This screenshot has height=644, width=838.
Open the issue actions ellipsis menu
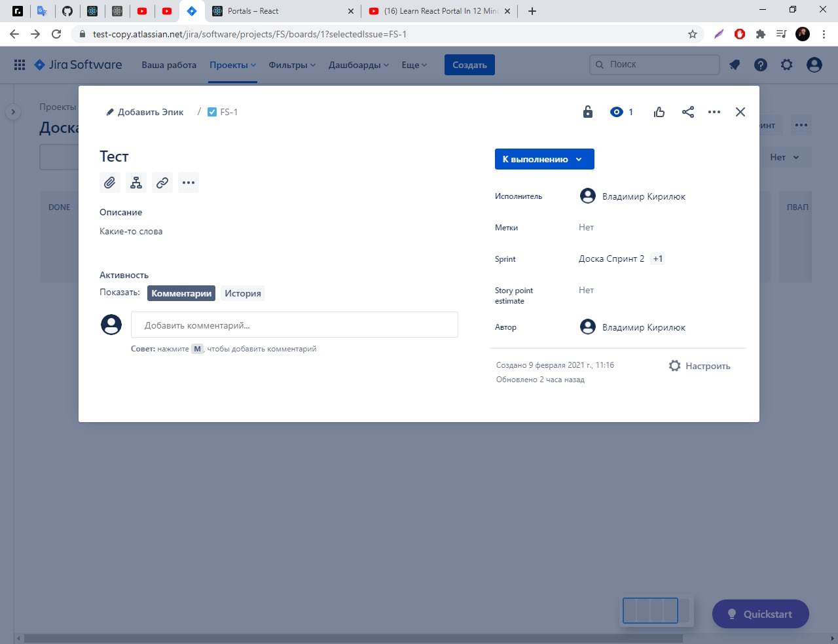tap(714, 112)
